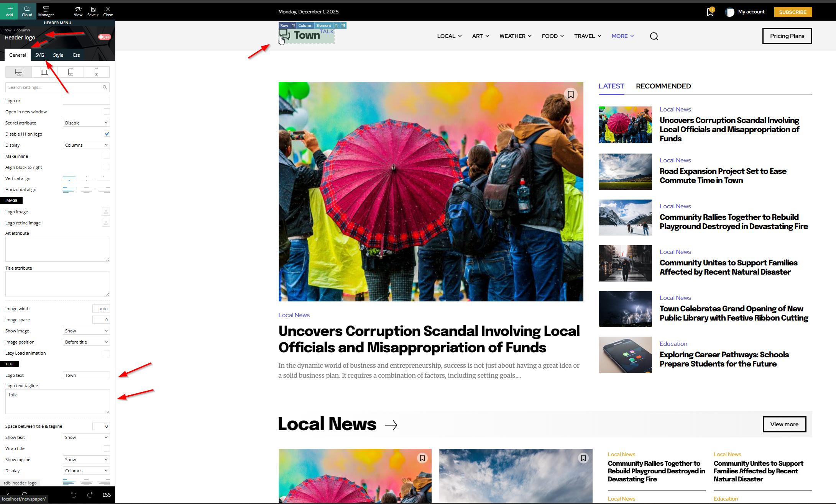This screenshot has height=504, width=836.
Task: Open the RECOMMENDED tab
Action: click(663, 86)
